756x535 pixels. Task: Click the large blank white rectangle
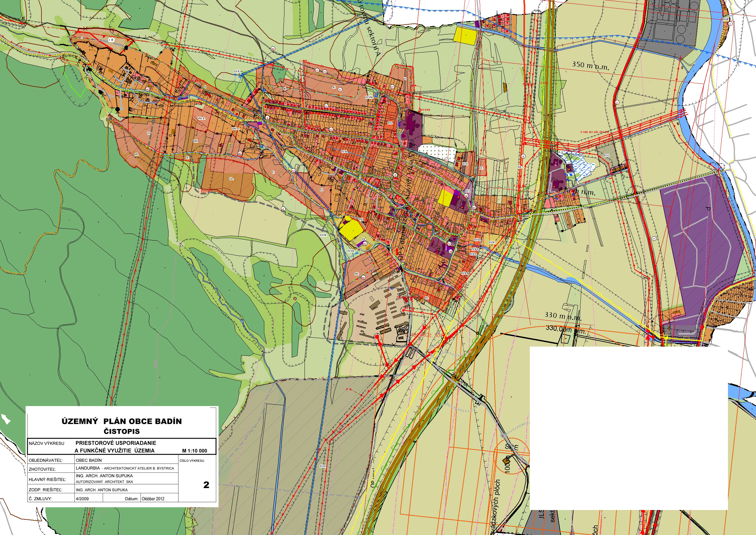coord(628,428)
